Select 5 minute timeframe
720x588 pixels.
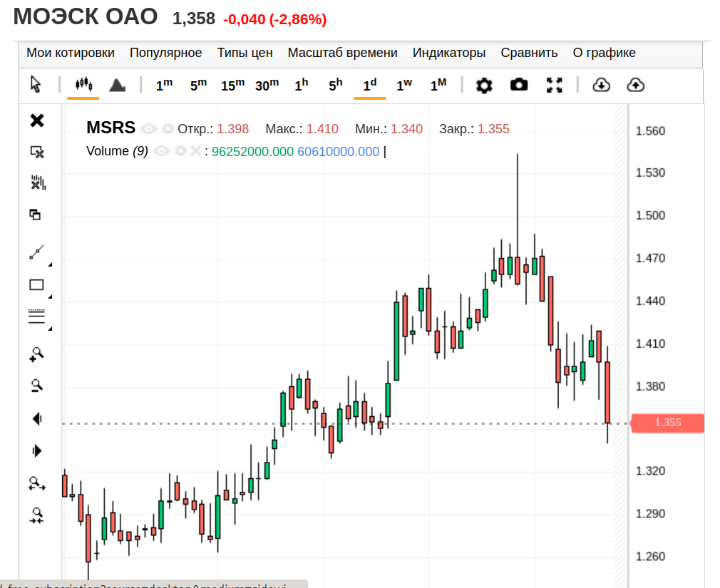198,85
